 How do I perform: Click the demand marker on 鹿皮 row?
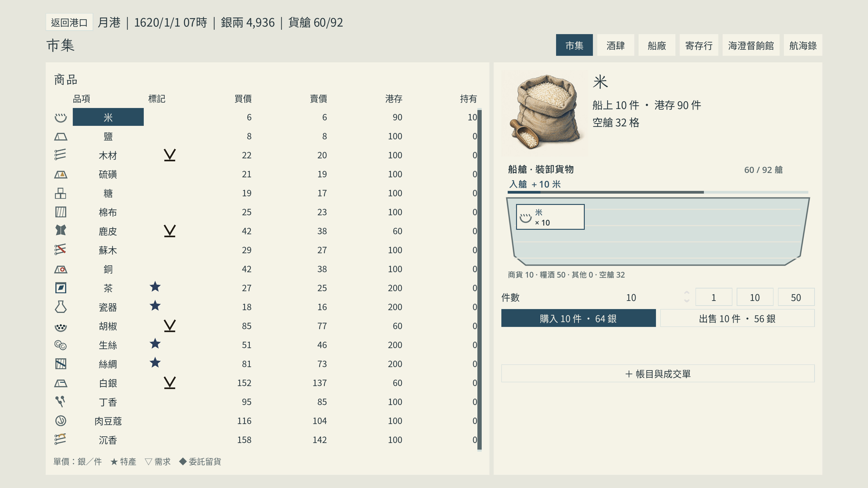[x=170, y=231]
